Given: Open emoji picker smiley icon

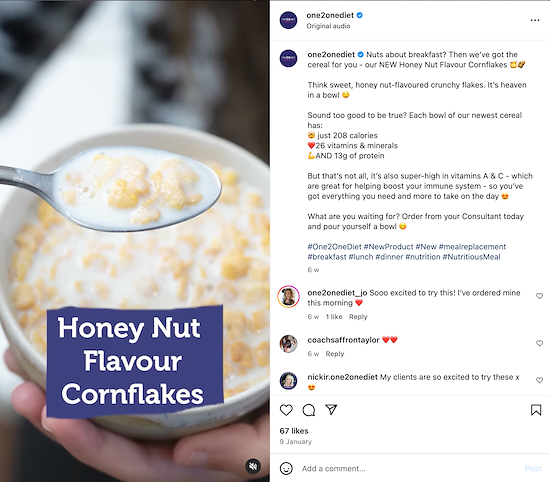Looking at the screenshot, I should [286, 468].
